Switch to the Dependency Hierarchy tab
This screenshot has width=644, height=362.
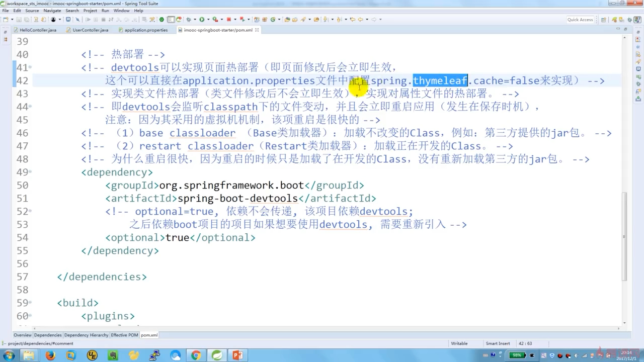[x=86, y=335]
